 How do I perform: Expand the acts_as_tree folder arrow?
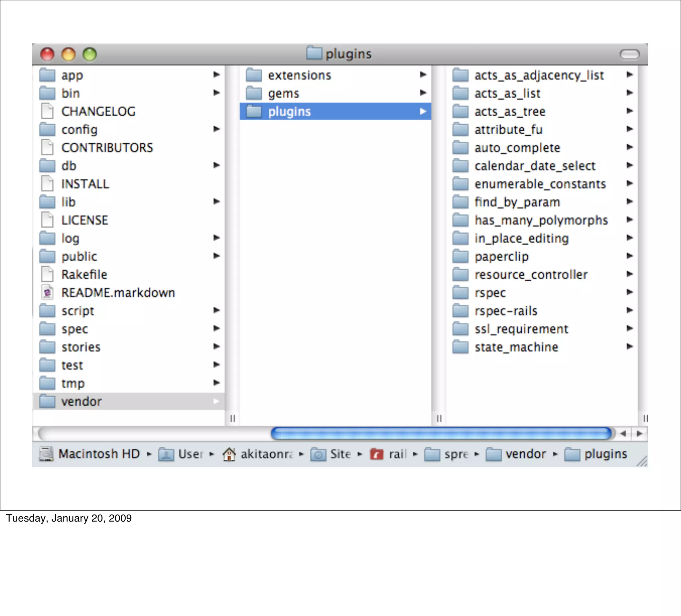pyautogui.click(x=629, y=111)
